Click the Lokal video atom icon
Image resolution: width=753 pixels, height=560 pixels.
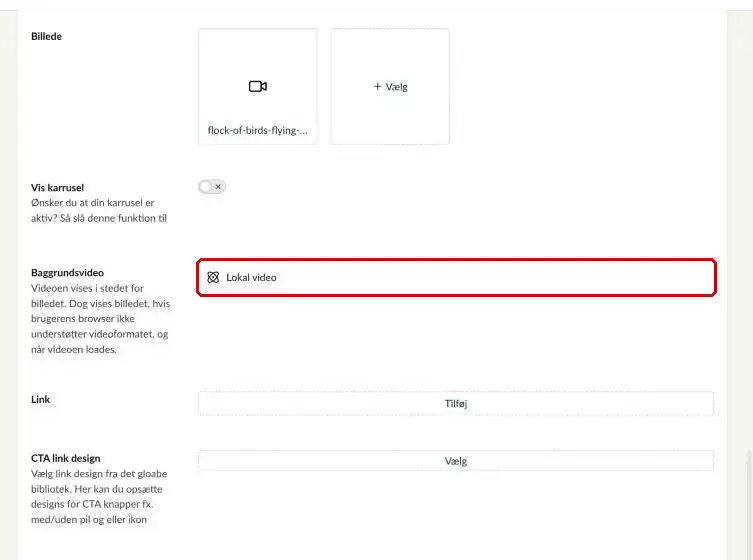(213, 277)
